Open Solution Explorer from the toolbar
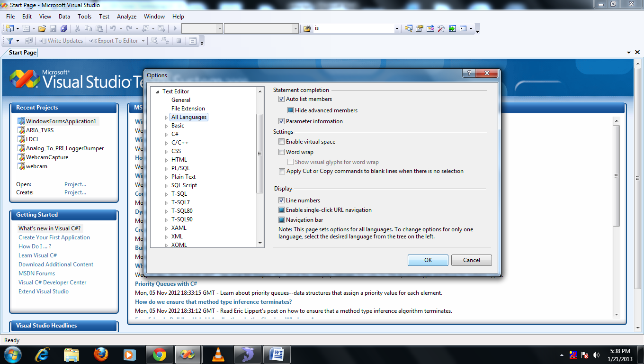The height and width of the screenshot is (364, 644). (408, 28)
